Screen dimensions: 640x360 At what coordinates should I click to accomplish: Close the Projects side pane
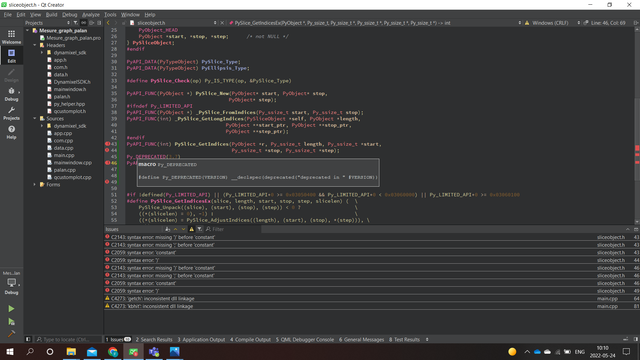pos(99,23)
